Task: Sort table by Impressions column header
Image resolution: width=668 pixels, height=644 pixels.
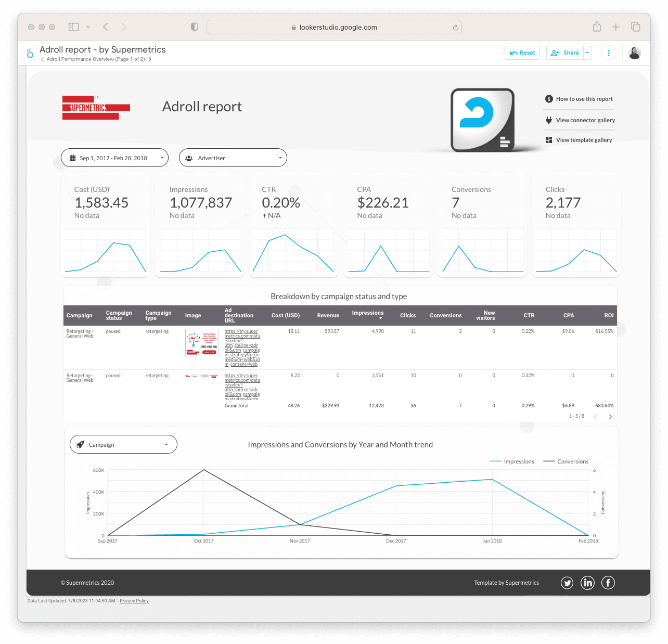Action: tap(368, 313)
